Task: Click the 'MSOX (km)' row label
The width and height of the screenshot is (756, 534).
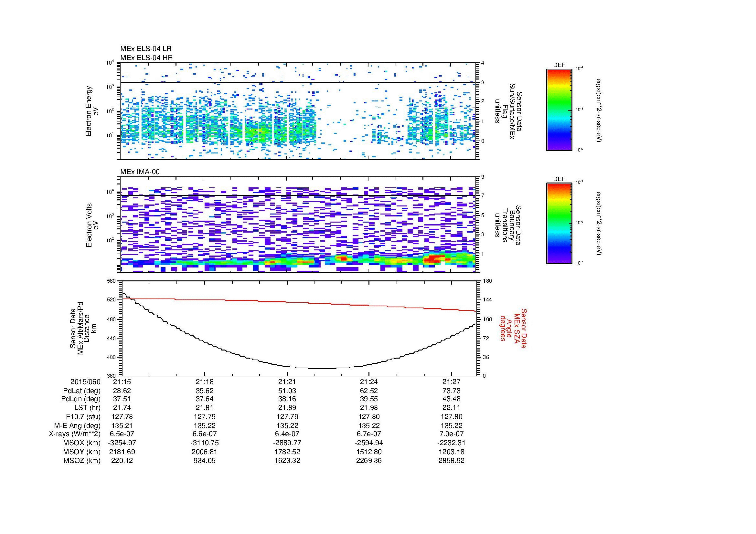Action: (82, 443)
